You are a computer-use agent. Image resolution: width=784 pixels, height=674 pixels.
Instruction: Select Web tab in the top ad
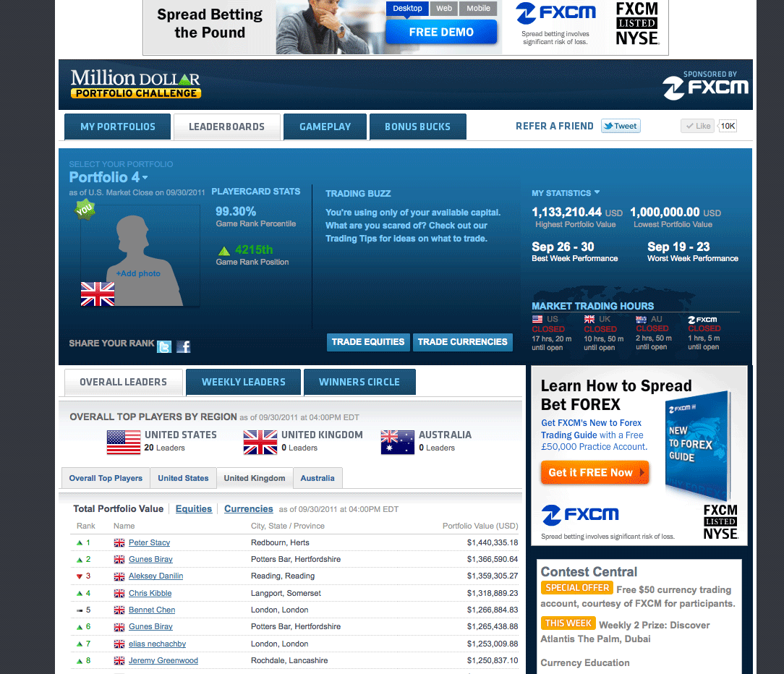(444, 9)
